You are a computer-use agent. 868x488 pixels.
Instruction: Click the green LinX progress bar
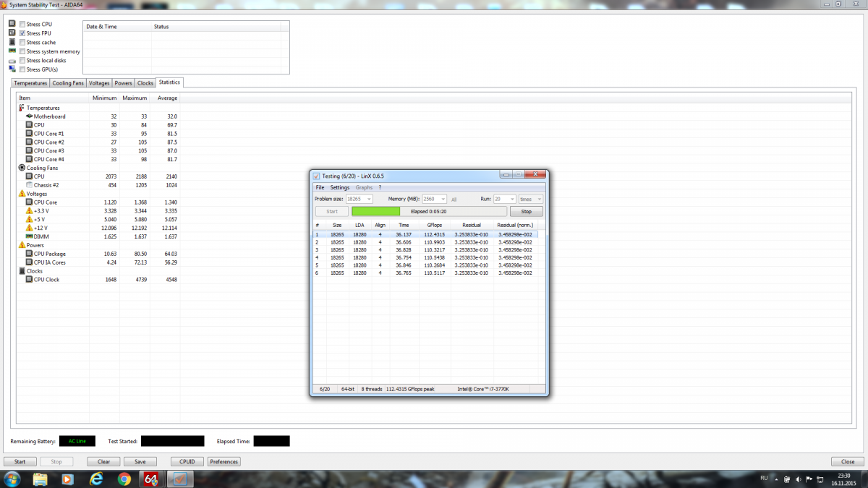376,212
